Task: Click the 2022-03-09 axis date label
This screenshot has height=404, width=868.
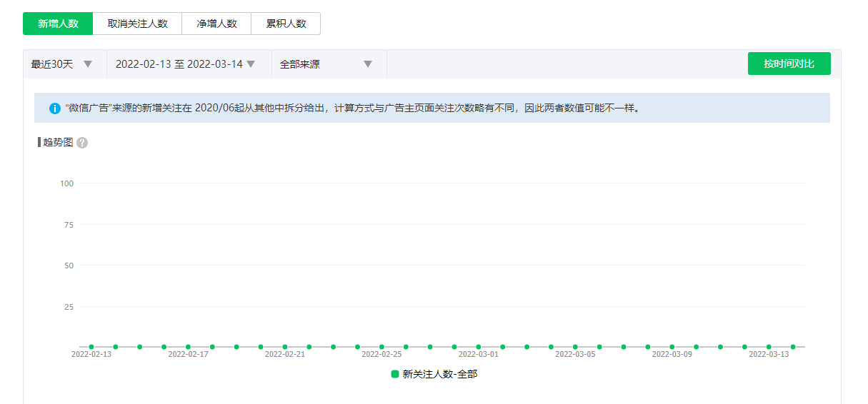Action: pos(672,354)
